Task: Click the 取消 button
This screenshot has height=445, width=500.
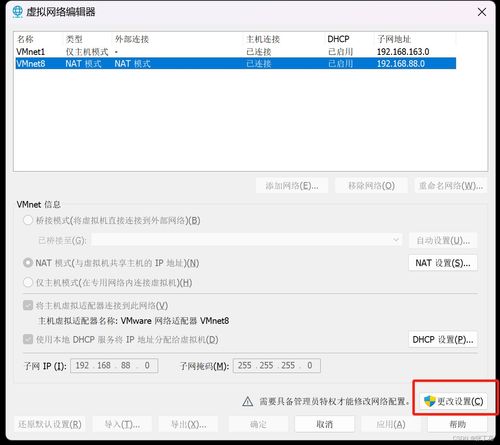Action: click(x=324, y=424)
